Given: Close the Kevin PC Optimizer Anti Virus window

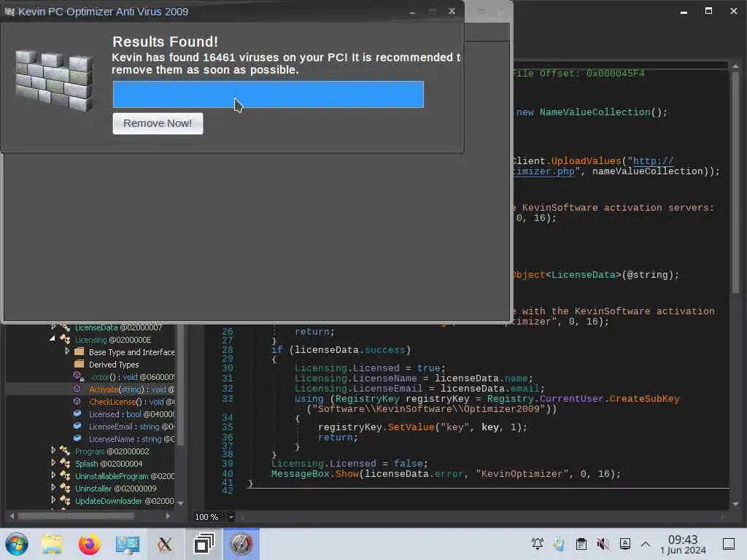Looking at the screenshot, I should pos(452,11).
